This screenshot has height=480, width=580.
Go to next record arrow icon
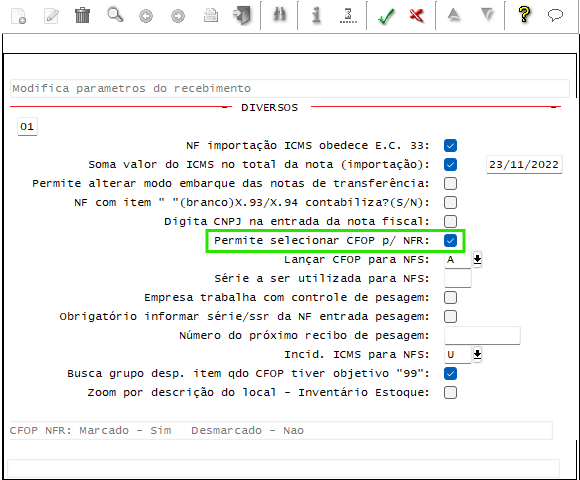178,16
